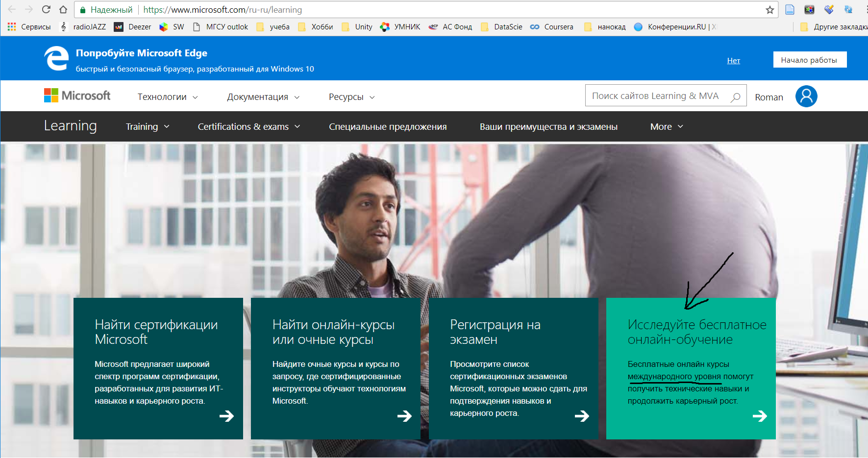Expand the Ресурсы dropdown
The height and width of the screenshot is (458, 868).
[x=352, y=97]
